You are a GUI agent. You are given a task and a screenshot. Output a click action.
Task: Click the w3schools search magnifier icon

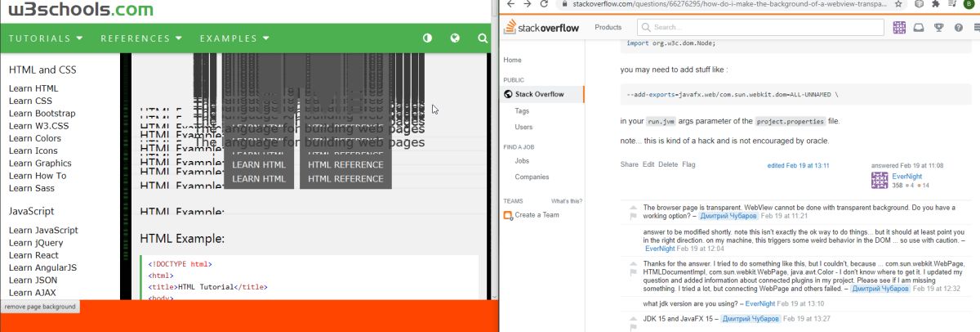[483, 38]
